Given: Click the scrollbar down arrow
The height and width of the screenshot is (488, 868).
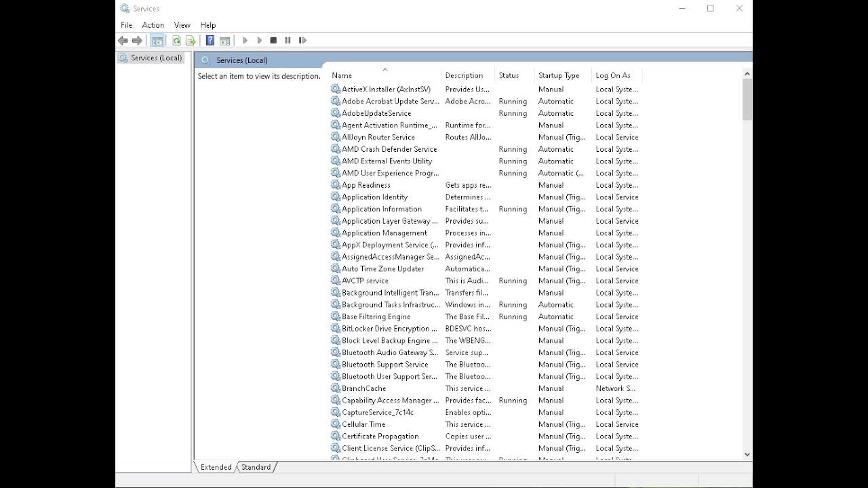Looking at the screenshot, I should click(x=747, y=455).
